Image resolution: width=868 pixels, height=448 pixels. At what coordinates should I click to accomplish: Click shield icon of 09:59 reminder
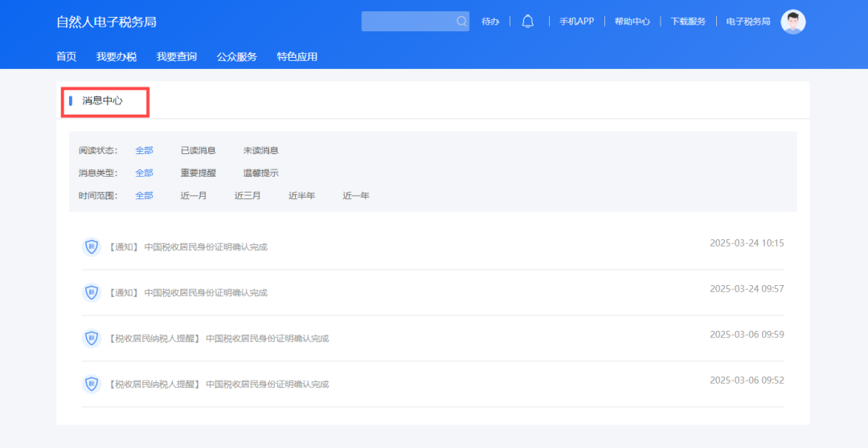pos(92,338)
